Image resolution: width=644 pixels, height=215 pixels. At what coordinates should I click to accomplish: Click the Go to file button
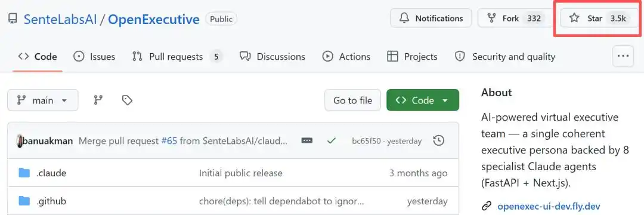[x=353, y=100]
